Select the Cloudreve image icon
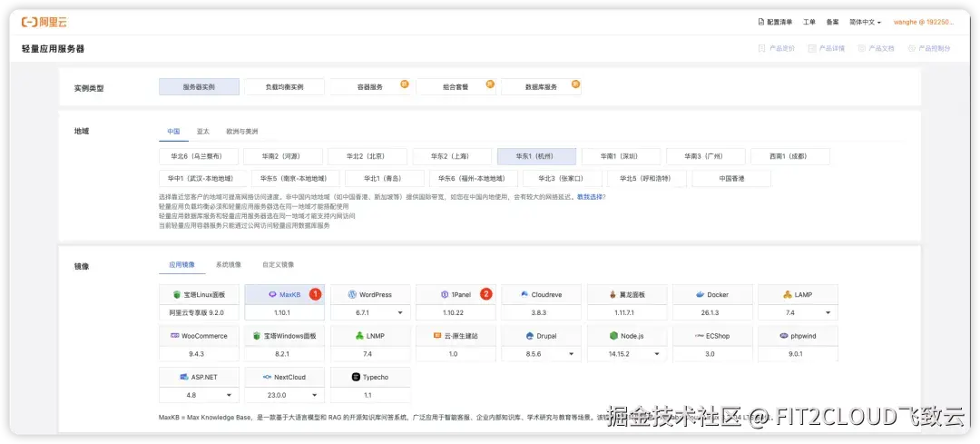The image size is (980, 444). 524,294
